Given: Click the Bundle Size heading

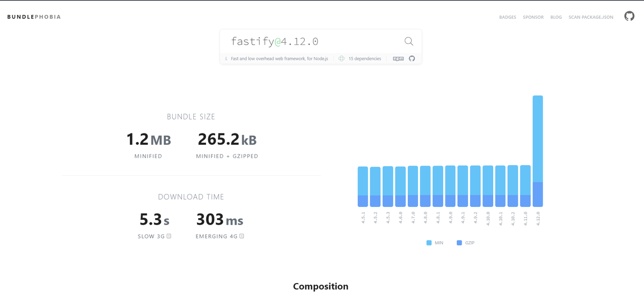Looking at the screenshot, I should tap(191, 116).
